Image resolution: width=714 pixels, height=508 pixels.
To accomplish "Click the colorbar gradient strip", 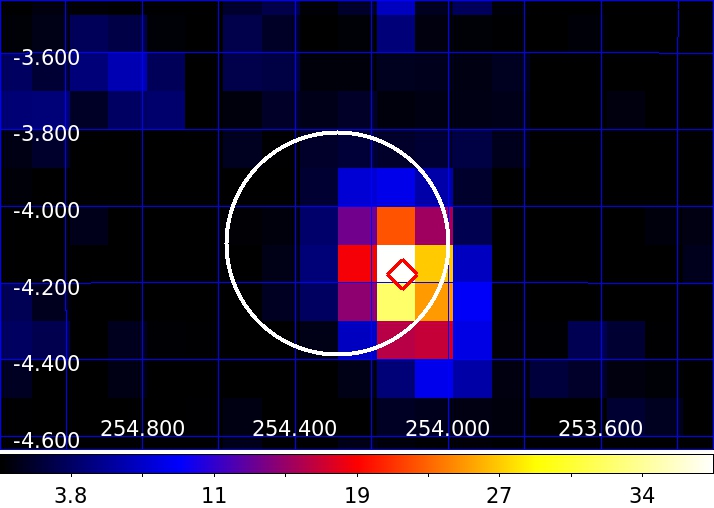I will (x=357, y=463).
